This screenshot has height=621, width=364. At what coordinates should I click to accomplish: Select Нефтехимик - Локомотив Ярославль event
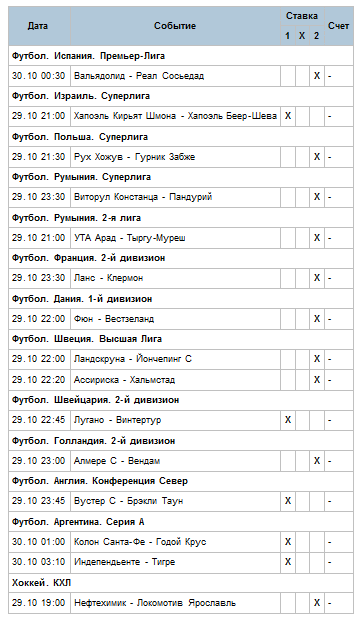point(155,603)
